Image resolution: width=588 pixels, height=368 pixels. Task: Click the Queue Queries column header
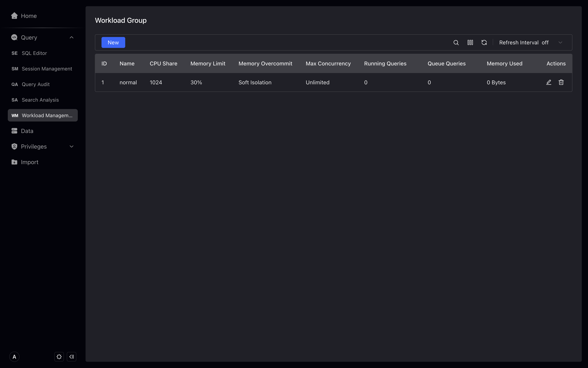pyautogui.click(x=447, y=63)
